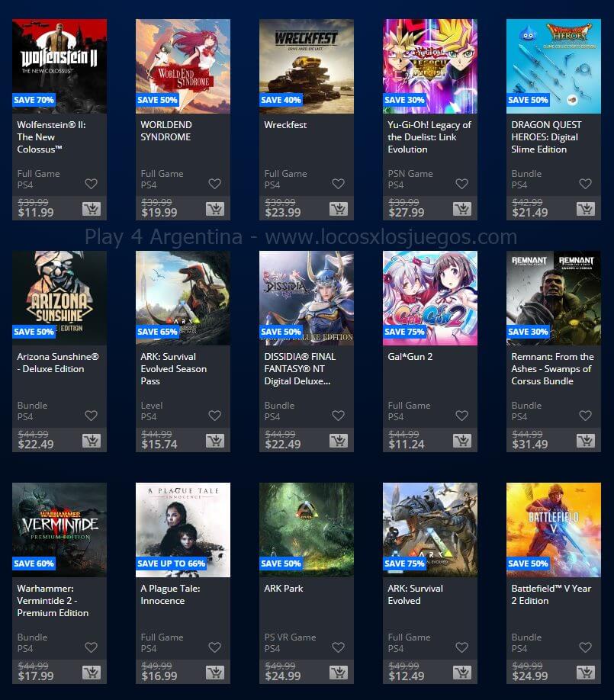Image resolution: width=614 pixels, height=700 pixels.
Task: Toggle heart on Remnant: From the Ashes bundle
Action: tap(586, 415)
